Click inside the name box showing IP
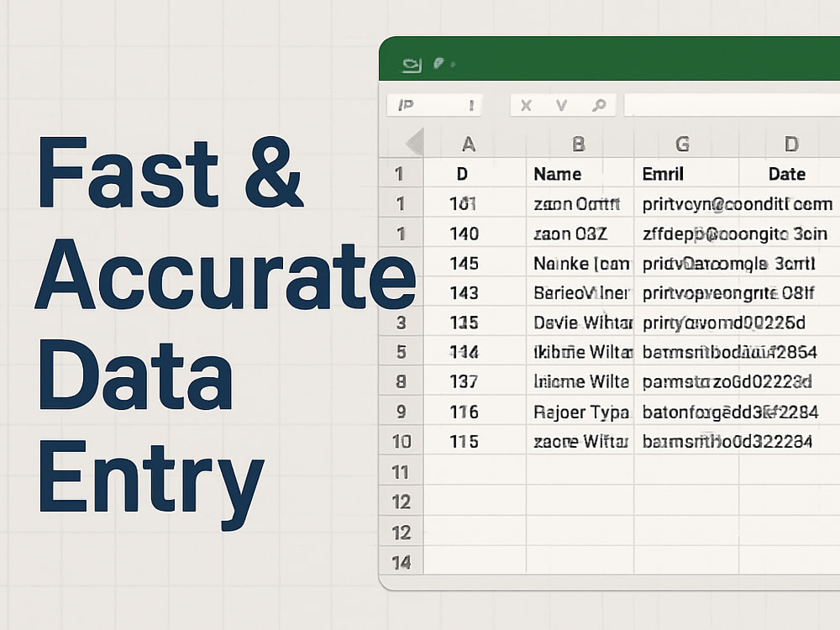 coord(434,105)
